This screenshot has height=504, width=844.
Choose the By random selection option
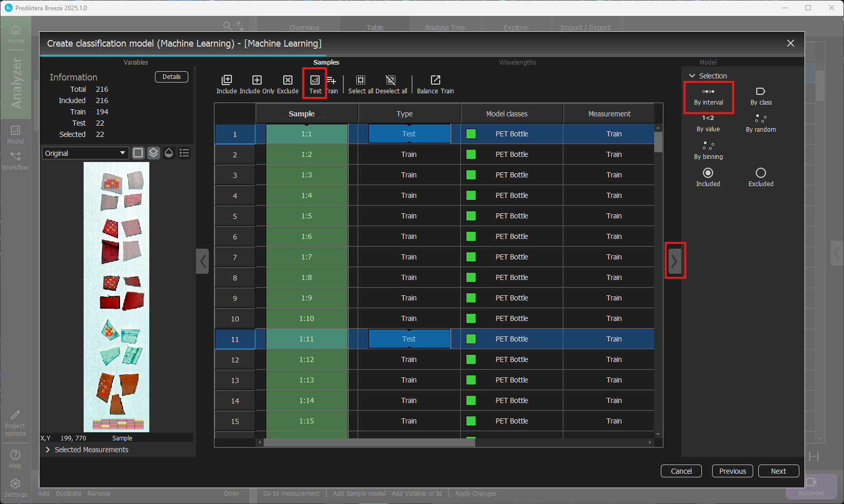(x=760, y=123)
